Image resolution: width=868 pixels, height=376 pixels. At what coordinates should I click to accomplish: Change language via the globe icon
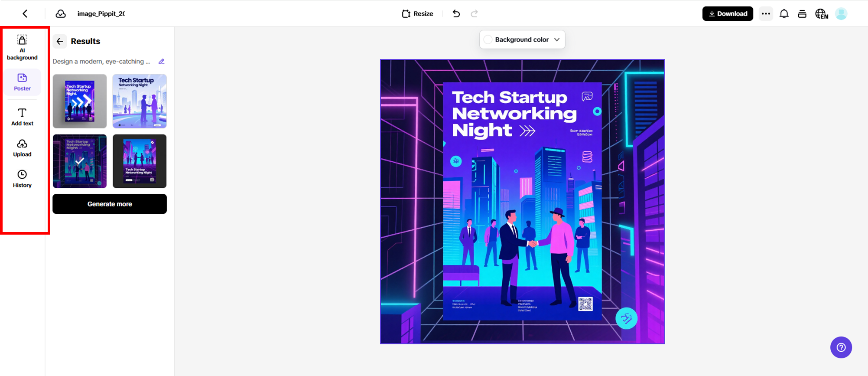click(x=822, y=14)
